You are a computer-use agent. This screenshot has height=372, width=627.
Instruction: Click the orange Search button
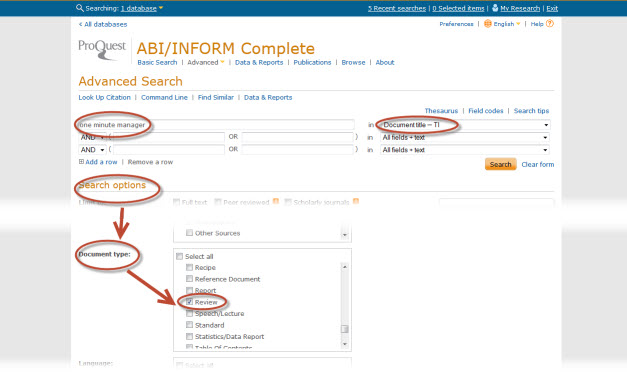(501, 164)
